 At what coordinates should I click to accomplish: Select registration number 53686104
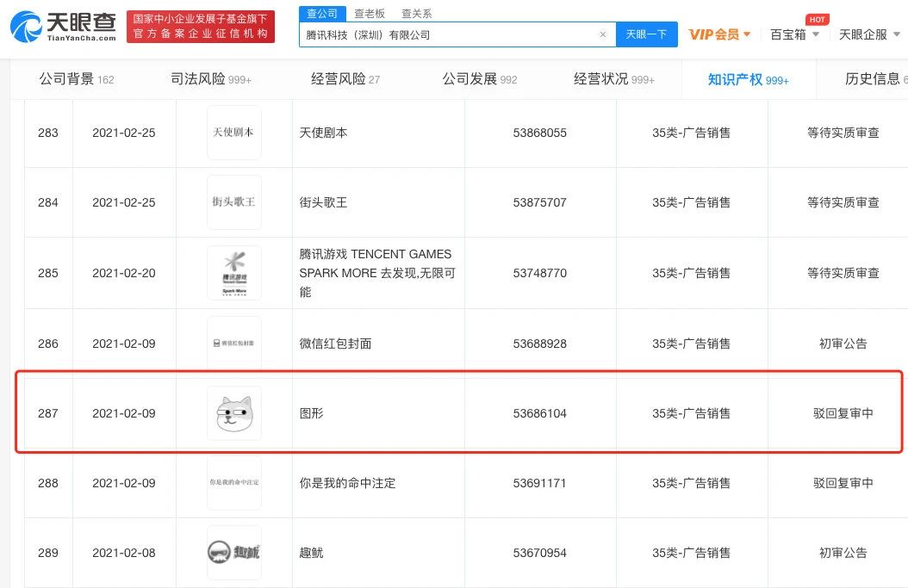pos(539,413)
